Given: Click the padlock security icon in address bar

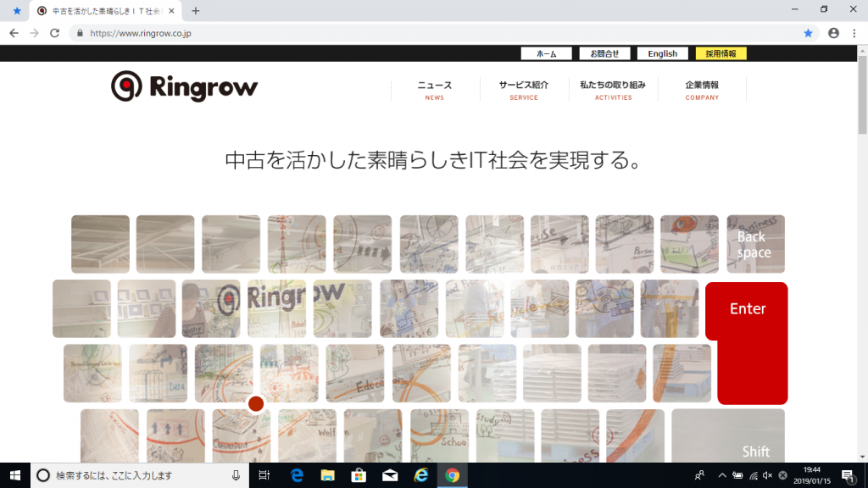Looking at the screenshot, I should pos(80,33).
